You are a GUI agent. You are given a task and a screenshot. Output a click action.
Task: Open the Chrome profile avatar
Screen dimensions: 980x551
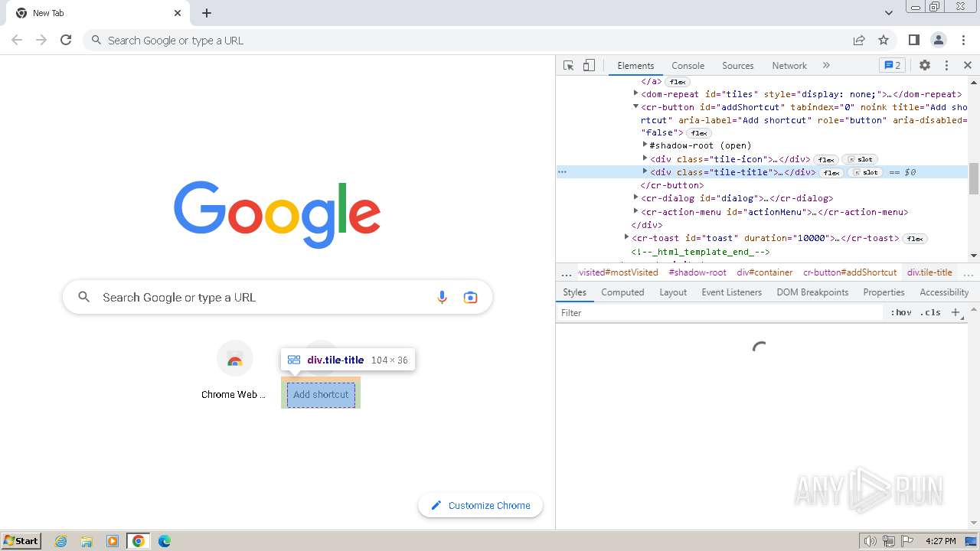pos(939,40)
